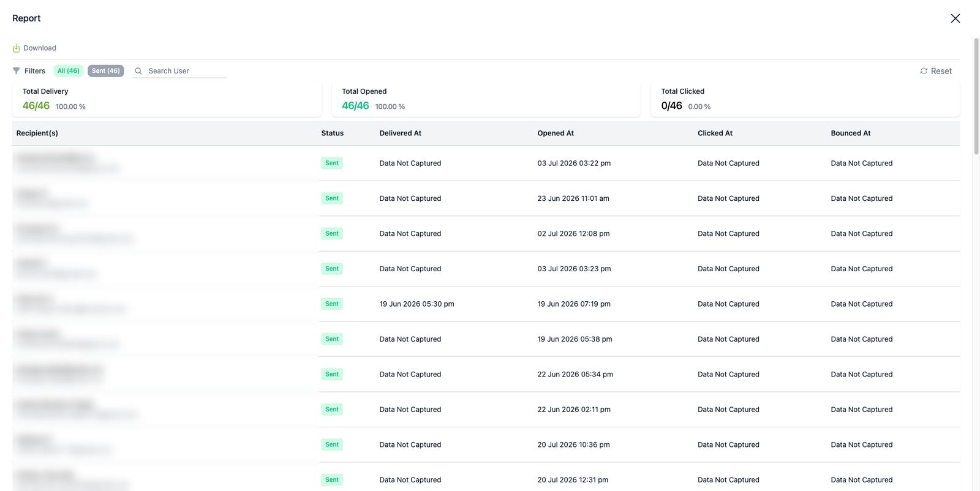980x491 pixels.
Task: Click the Reset refresh icon
Action: 924,71
